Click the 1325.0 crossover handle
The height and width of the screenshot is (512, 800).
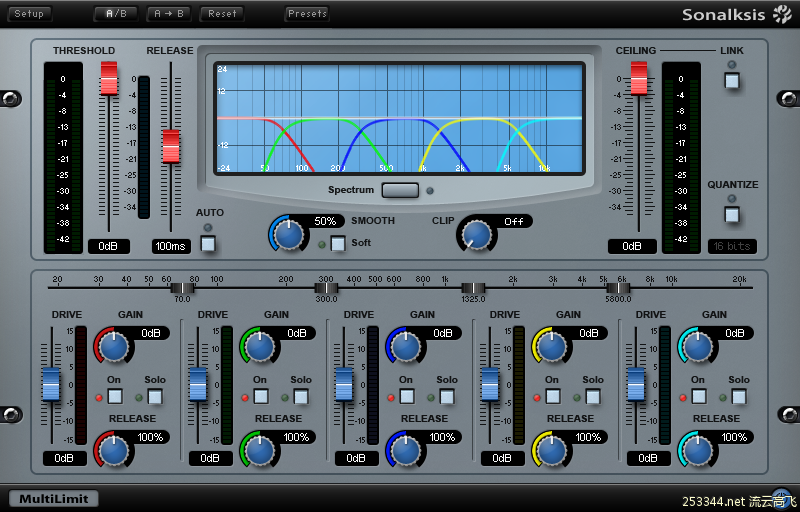[x=473, y=288]
